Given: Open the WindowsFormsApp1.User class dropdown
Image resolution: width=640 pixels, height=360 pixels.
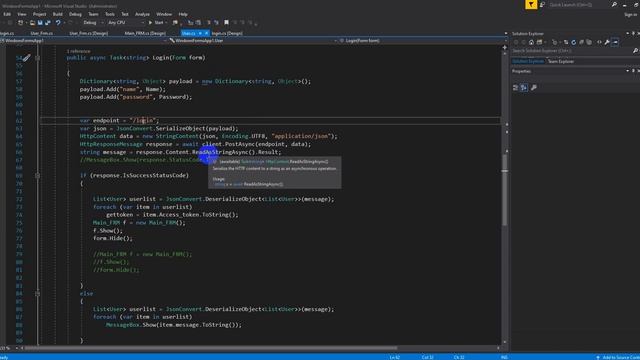Looking at the screenshot, I should tap(253, 41).
